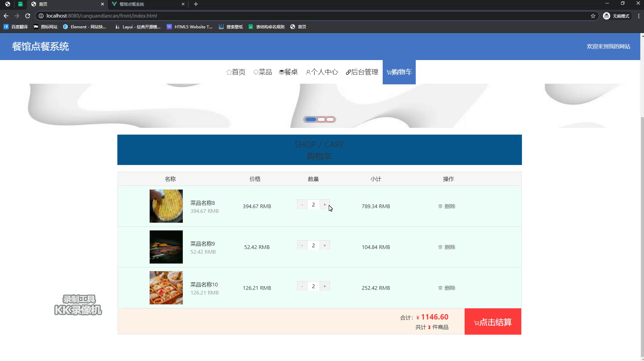Viewport: 644px width, 361px height.
Task: Reload the page with the refresh icon
Action: [28, 16]
